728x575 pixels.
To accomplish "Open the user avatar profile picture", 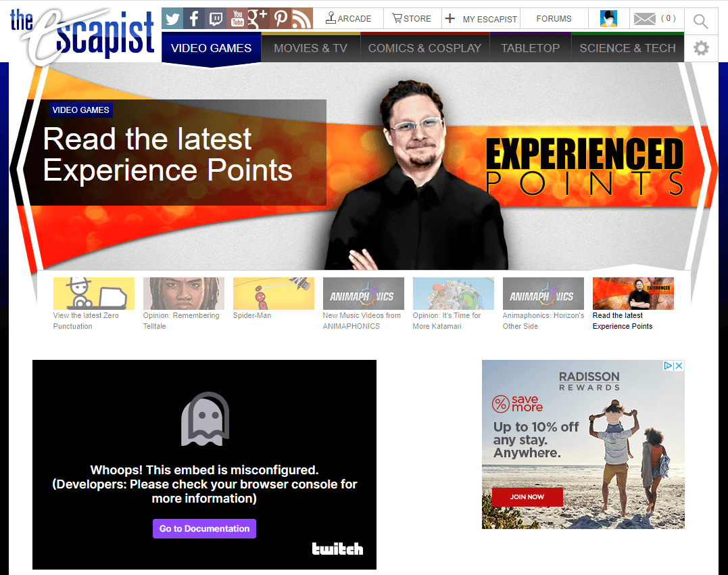I will pos(608,18).
